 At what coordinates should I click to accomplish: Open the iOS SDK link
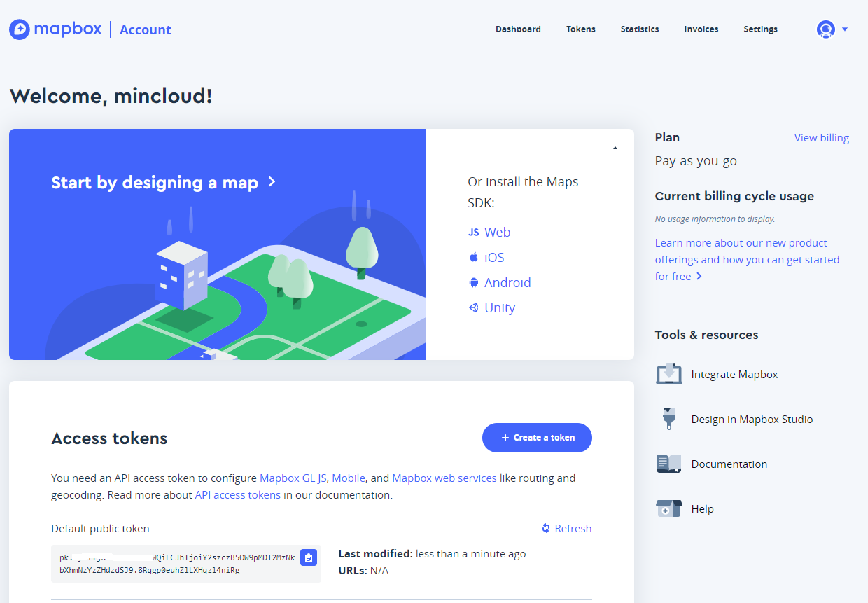pos(494,258)
